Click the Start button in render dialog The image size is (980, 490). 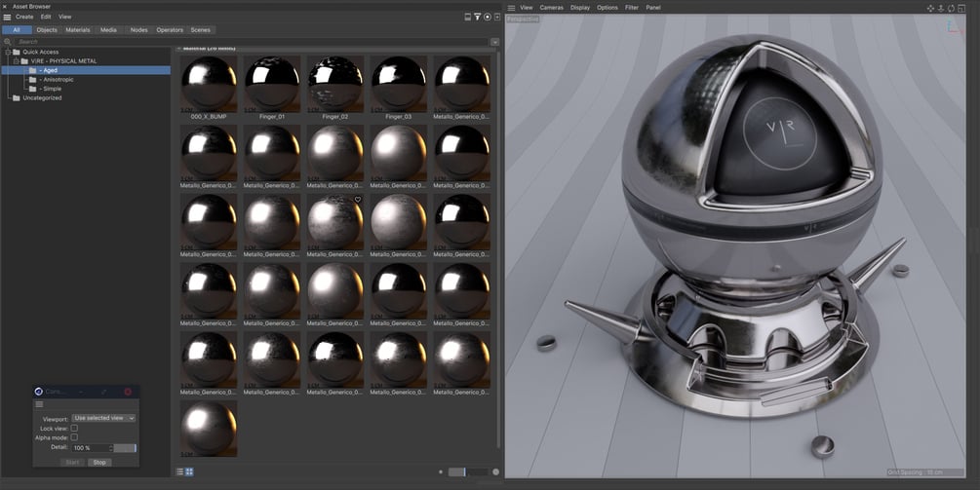[72, 463]
